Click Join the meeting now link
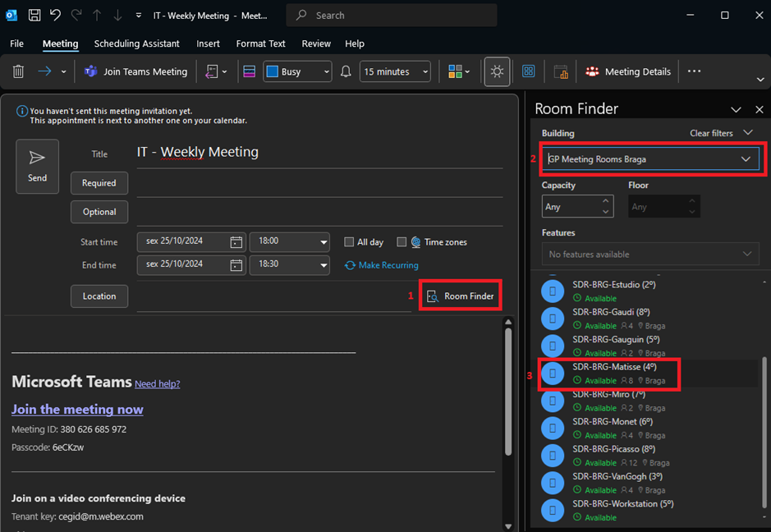 pos(78,410)
